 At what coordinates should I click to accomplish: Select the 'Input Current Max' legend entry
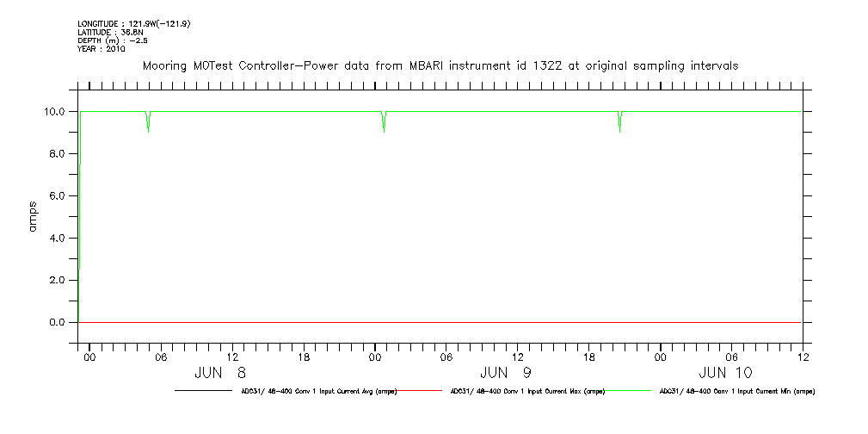pyautogui.click(x=527, y=391)
